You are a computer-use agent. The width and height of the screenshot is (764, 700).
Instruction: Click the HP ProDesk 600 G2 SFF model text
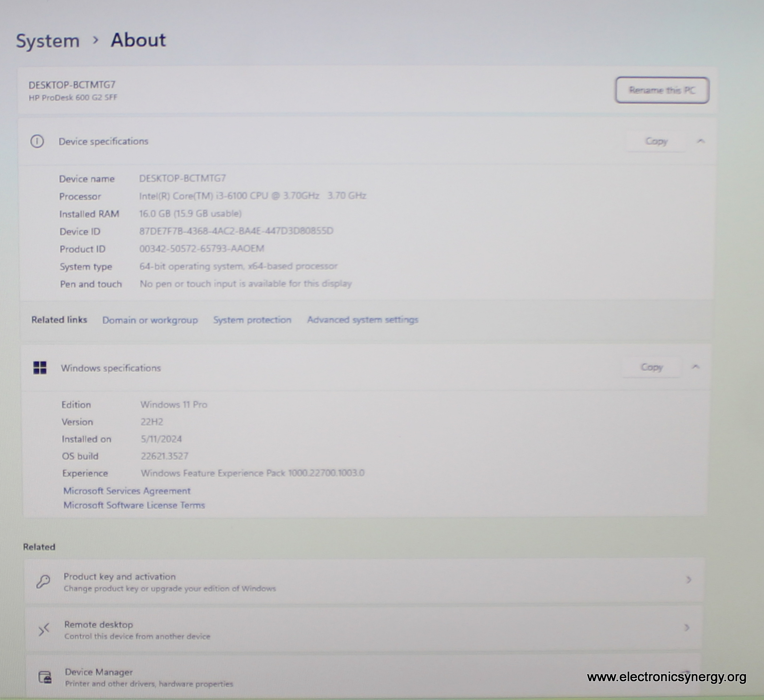(x=73, y=97)
